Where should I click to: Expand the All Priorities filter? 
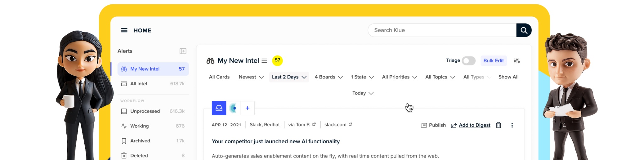(x=399, y=77)
